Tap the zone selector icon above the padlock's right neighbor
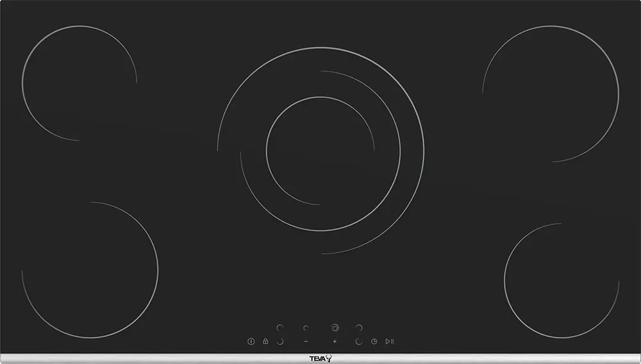This screenshot has height=364, width=641. coord(280,328)
